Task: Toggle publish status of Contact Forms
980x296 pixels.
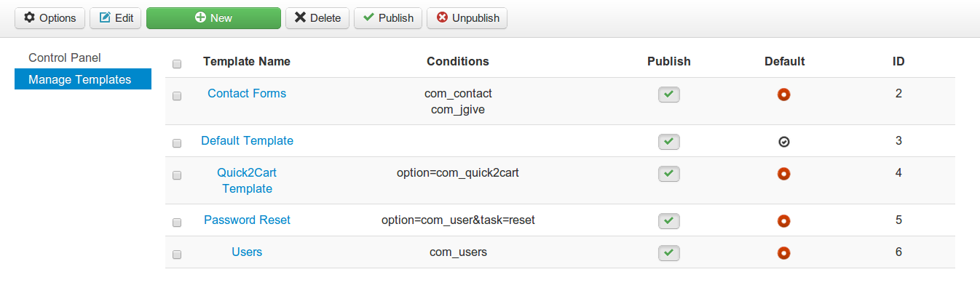Action: click(668, 95)
